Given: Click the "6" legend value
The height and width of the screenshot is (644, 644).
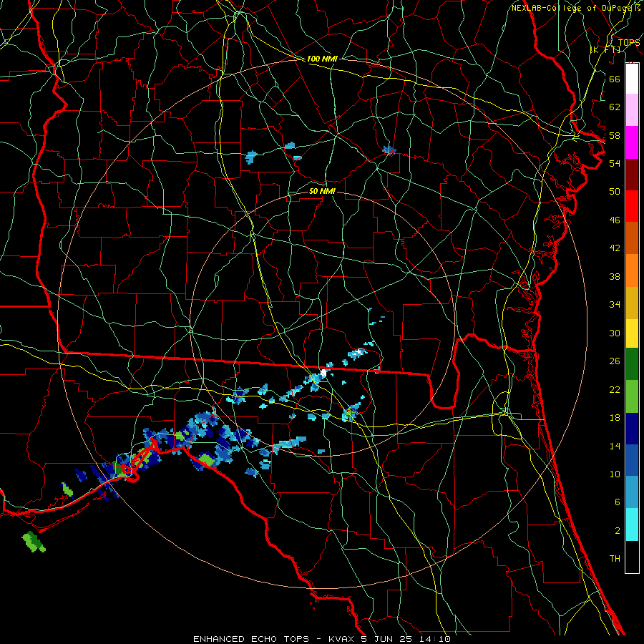Looking at the screenshot, I should coord(617,502).
